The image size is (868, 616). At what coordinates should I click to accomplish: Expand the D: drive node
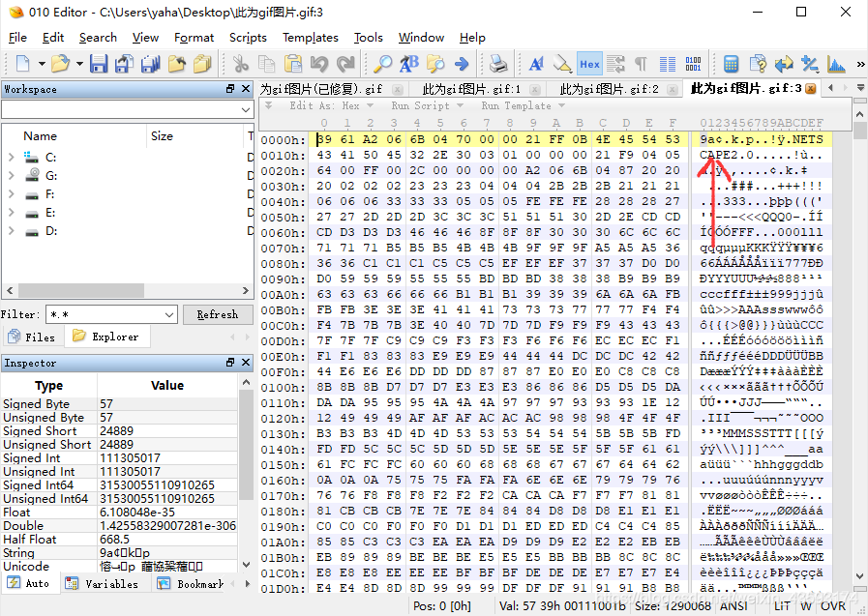(11, 231)
